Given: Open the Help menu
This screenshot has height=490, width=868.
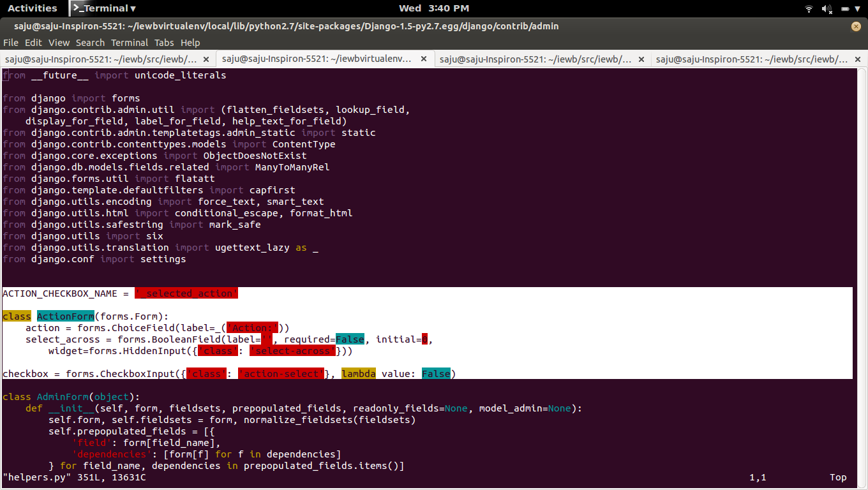Looking at the screenshot, I should [x=190, y=43].
